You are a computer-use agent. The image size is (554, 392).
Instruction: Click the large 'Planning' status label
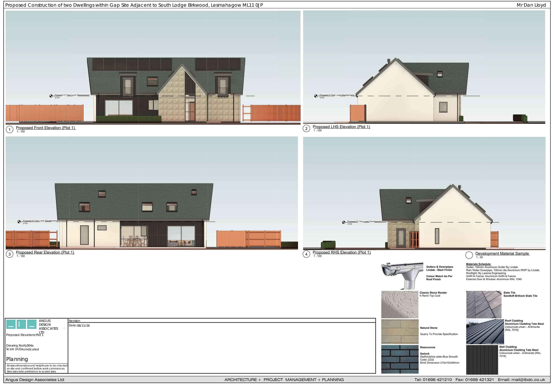click(x=17, y=359)
